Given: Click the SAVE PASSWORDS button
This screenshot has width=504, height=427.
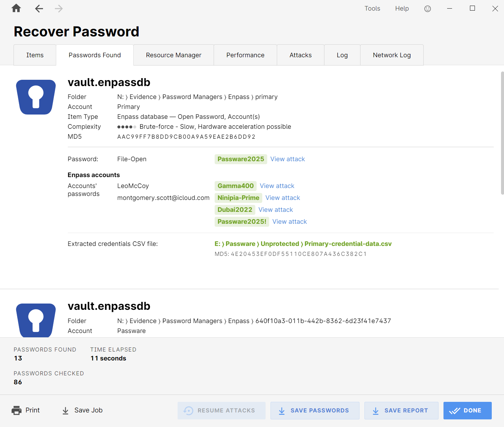Looking at the screenshot, I should (x=315, y=410).
